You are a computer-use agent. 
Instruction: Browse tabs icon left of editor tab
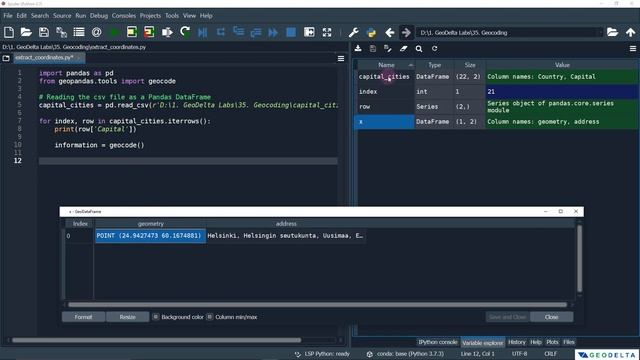click(6, 58)
